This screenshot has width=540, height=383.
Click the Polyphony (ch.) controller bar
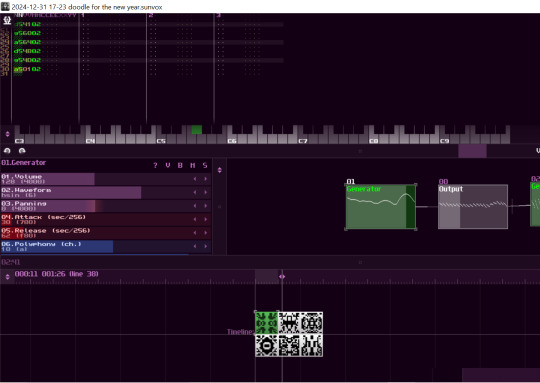coord(106,246)
